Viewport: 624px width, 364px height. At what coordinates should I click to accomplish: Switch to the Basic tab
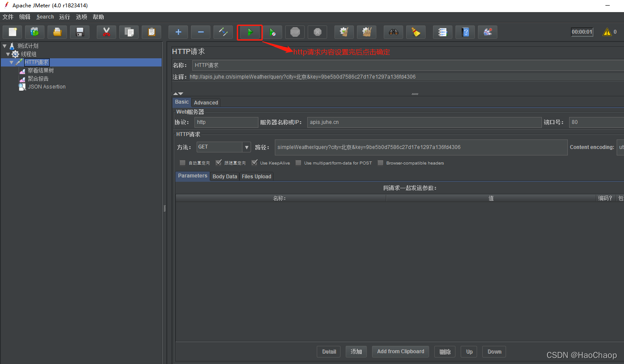182,102
